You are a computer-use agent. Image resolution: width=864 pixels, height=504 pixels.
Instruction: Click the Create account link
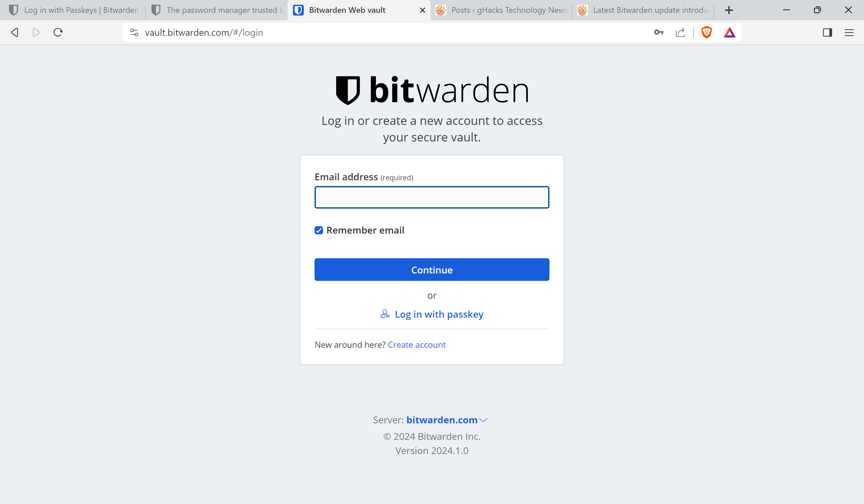click(x=417, y=344)
